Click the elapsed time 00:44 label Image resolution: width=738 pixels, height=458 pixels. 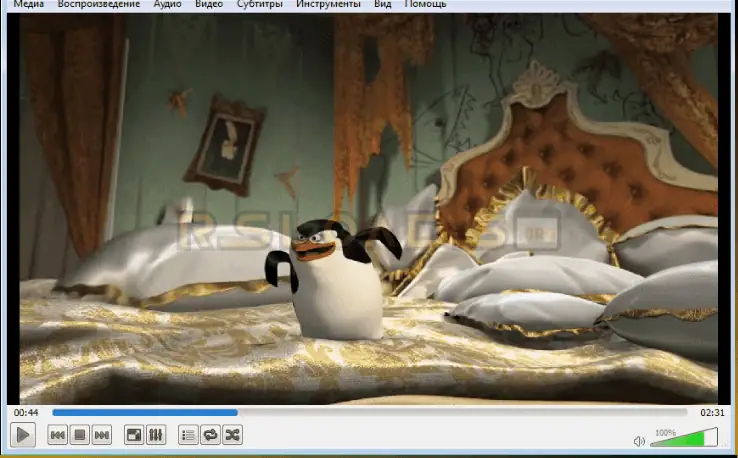26,413
